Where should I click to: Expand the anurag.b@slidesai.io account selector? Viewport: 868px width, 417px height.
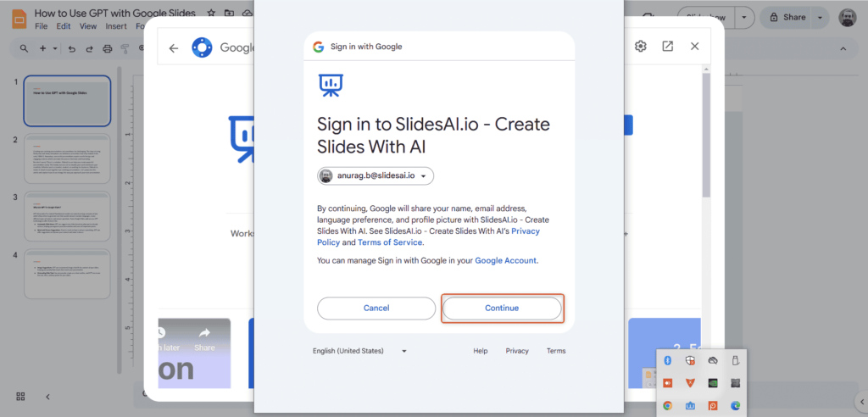(376, 175)
